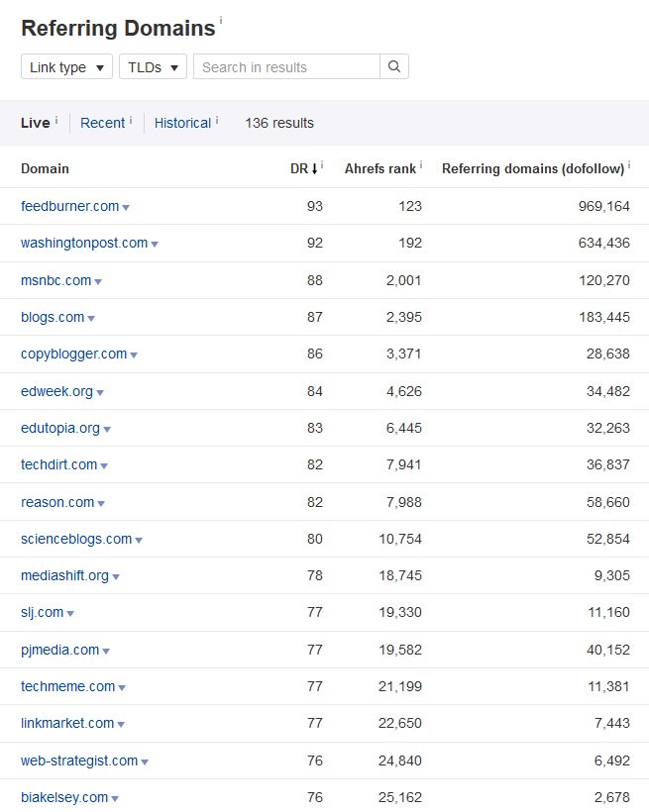Select the 969,164 referring domains value
The width and height of the screenshot is (649, 812).
click(603, 206)
